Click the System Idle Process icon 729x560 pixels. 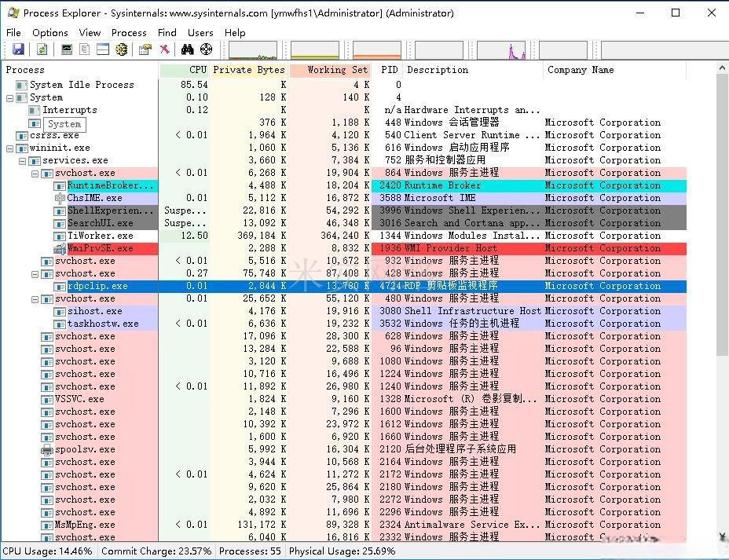pos(21,85)
